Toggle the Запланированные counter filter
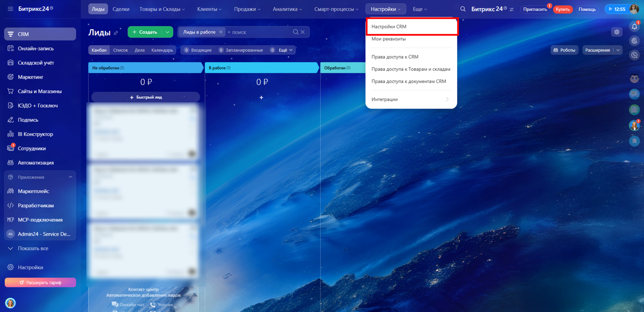Viewport: 644px width, 312px height. click(241, 50)
